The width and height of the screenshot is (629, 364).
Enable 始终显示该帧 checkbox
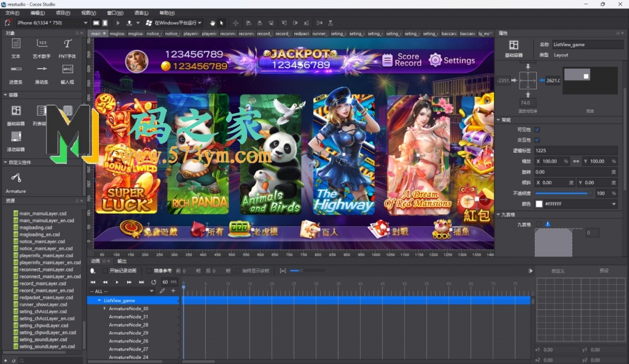238,271
